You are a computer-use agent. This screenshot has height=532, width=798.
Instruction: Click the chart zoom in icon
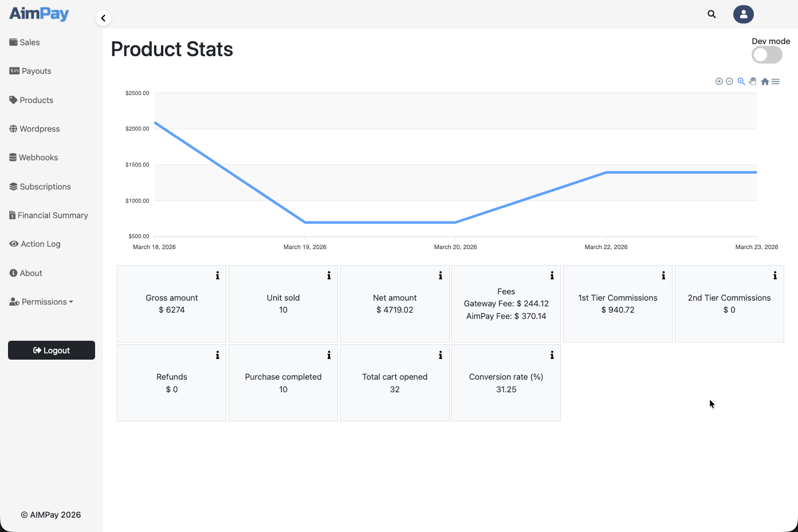click(719, 81)
